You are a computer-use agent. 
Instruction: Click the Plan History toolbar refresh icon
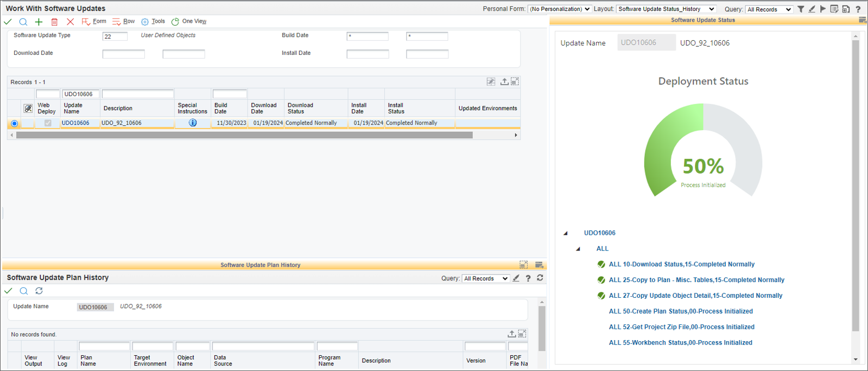tap(39, 291)
